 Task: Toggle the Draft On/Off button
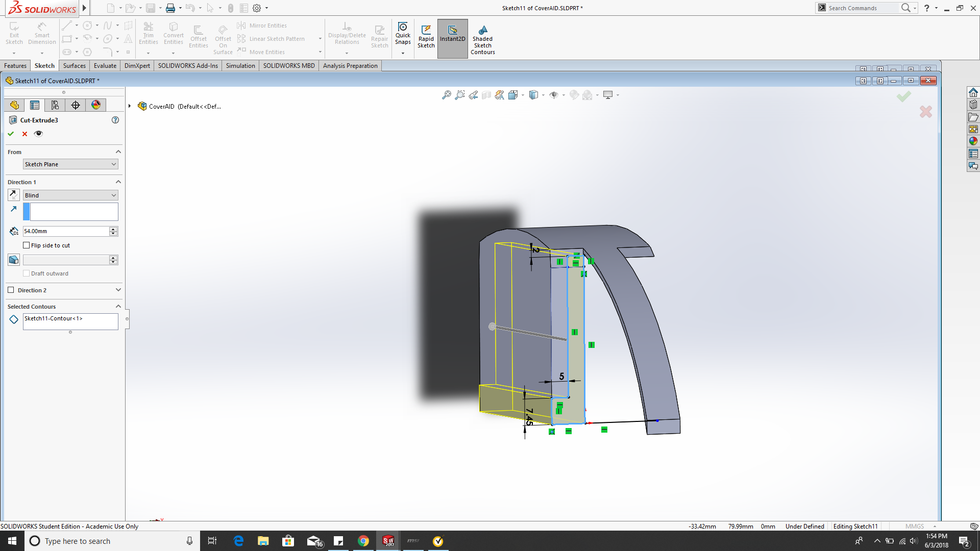tap(14, 260)
